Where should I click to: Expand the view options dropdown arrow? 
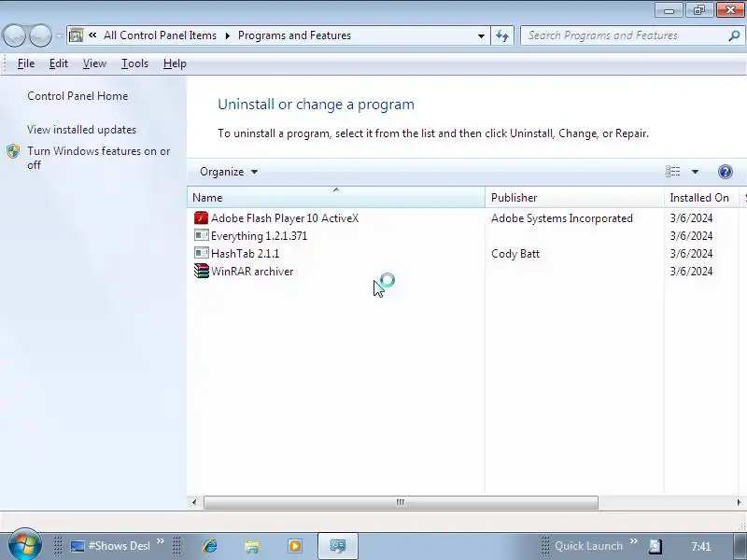(695, 172)
